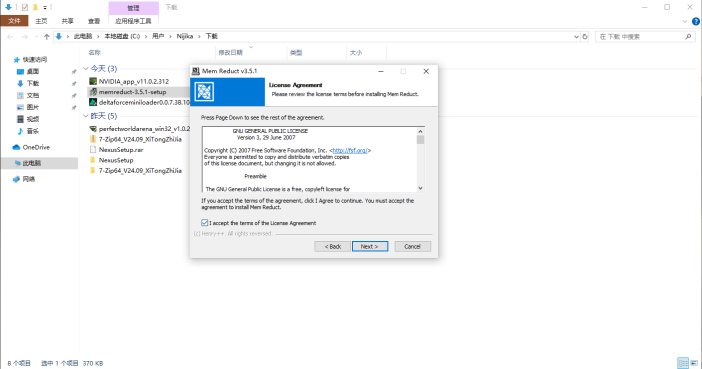Click Mem Reduct logo in installer header

tap(204, 92)
